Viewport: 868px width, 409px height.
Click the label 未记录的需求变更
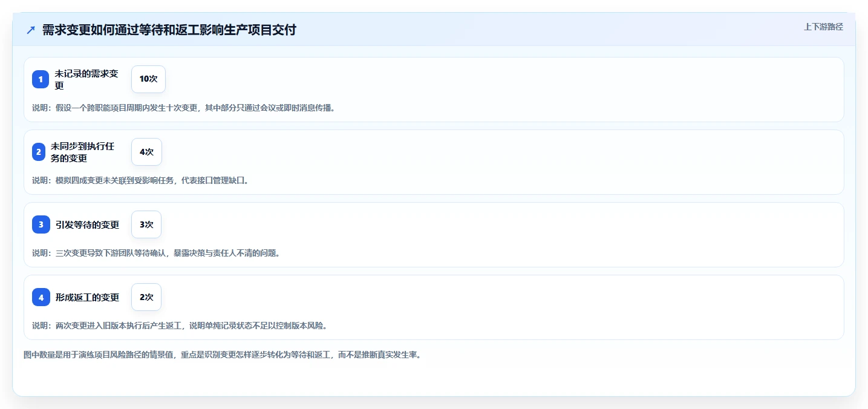pyautogui.click(x=86, y=79)
